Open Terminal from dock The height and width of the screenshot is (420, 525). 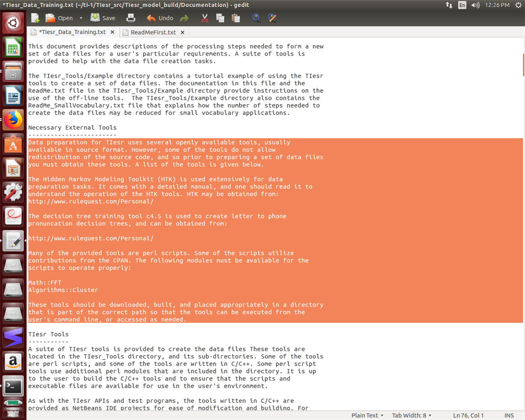pos(13,387)
